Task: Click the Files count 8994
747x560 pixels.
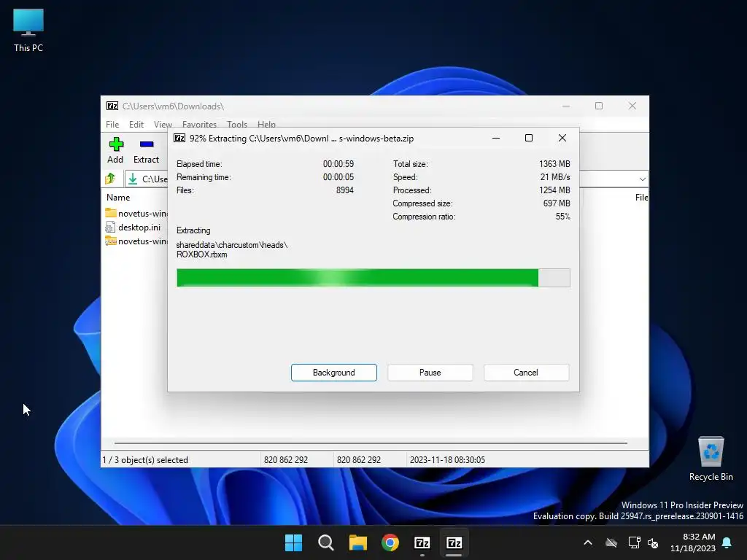Action: (x=345, y=190)
